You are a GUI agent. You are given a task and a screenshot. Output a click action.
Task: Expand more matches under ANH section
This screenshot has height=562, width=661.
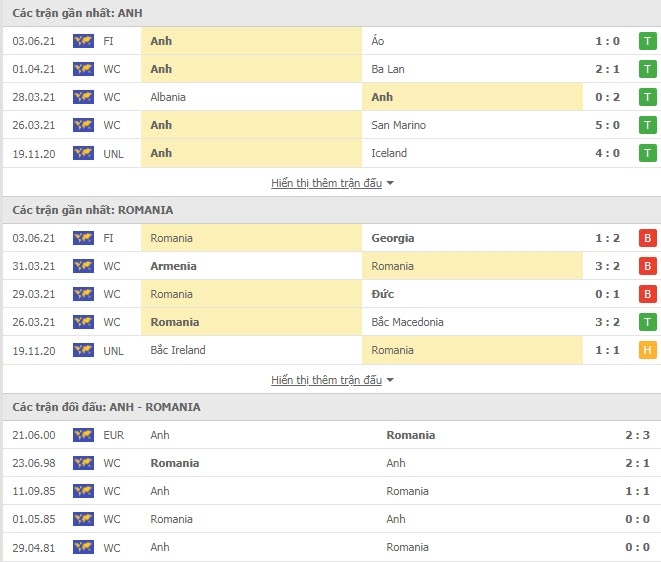coord(327,183)
